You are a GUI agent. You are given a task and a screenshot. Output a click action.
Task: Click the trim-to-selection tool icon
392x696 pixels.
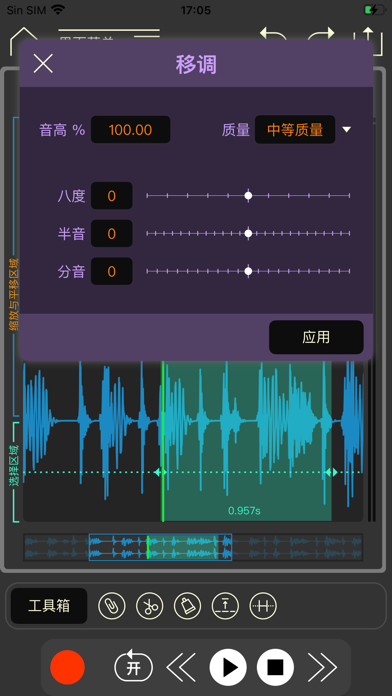(226, 605)
